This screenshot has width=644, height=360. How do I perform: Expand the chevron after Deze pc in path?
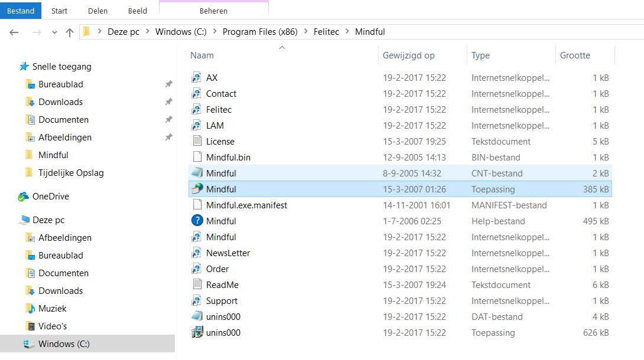(147, 31)
